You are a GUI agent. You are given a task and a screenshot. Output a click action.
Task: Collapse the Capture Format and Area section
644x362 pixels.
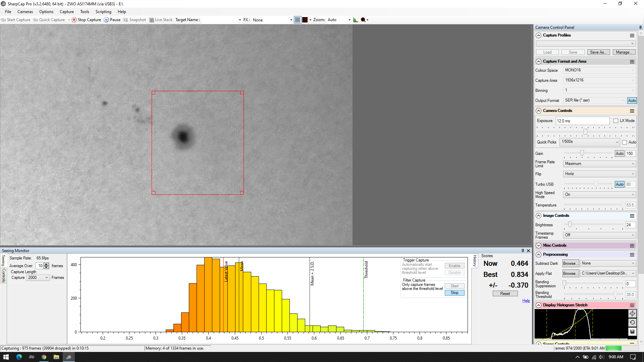(539, 62)
